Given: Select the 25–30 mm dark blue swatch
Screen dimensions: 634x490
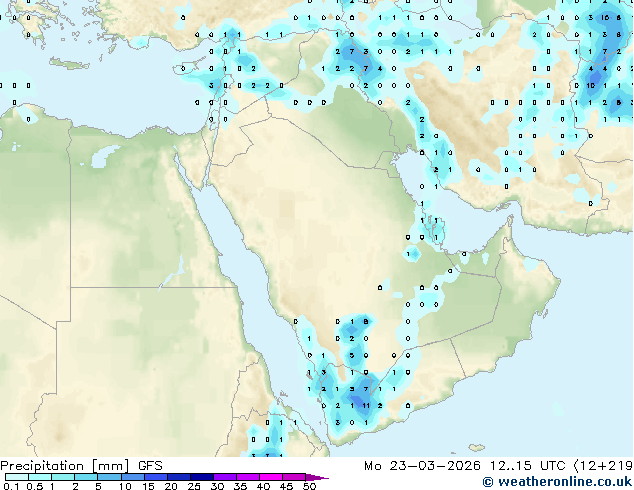Looking at the screenshot, I should pos(201,477).
